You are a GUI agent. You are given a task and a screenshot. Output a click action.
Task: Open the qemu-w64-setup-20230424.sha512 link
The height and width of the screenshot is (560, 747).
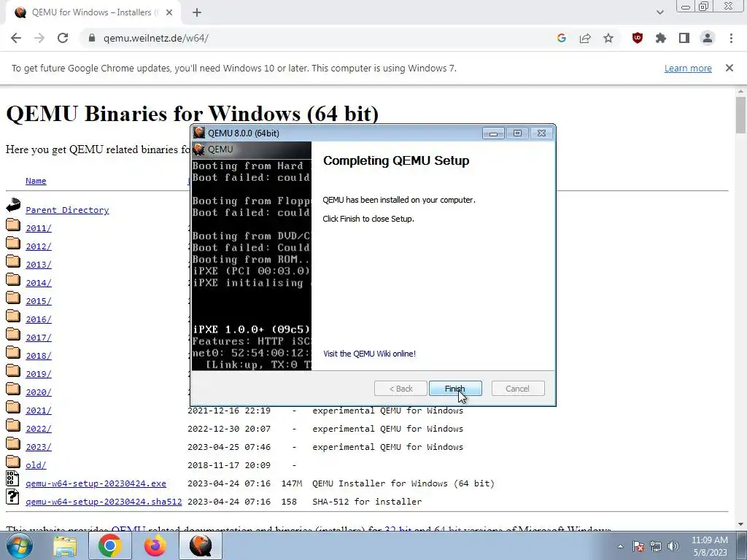point(104,502)
